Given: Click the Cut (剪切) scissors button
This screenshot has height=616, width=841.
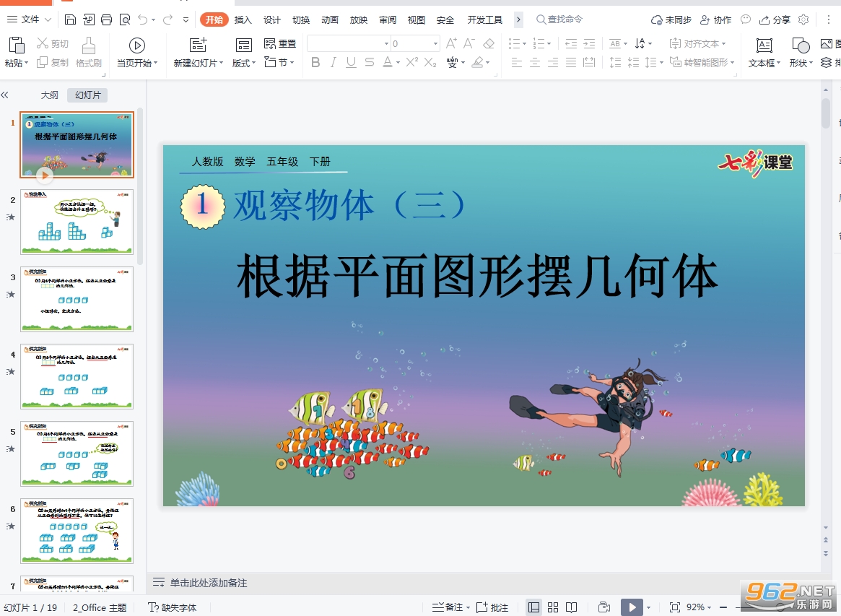Looking at the screenshot, I should 53,43.
